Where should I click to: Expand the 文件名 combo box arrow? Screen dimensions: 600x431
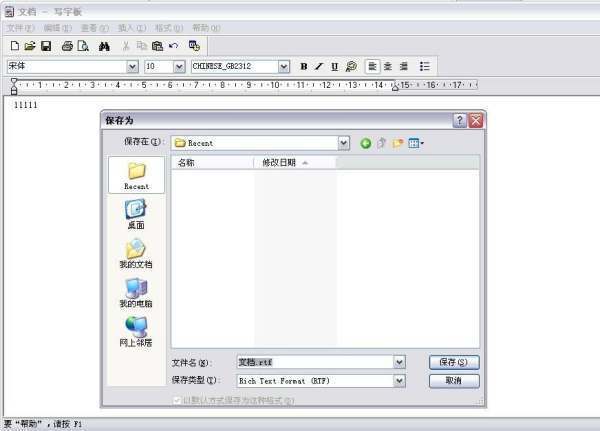tap(399, 362)
